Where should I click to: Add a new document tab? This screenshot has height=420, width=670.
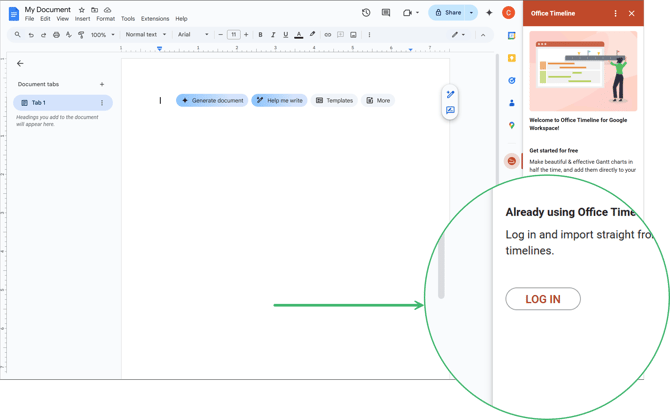coord(102,84)
